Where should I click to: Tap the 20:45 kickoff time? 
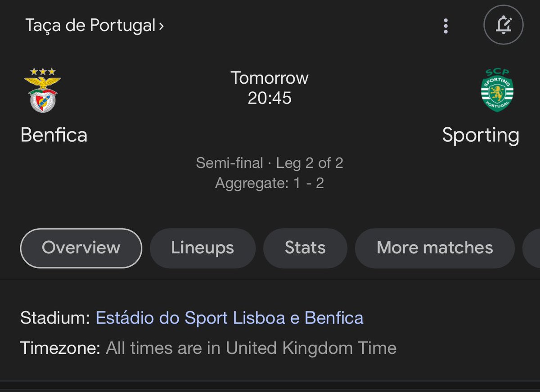(270, 98)
